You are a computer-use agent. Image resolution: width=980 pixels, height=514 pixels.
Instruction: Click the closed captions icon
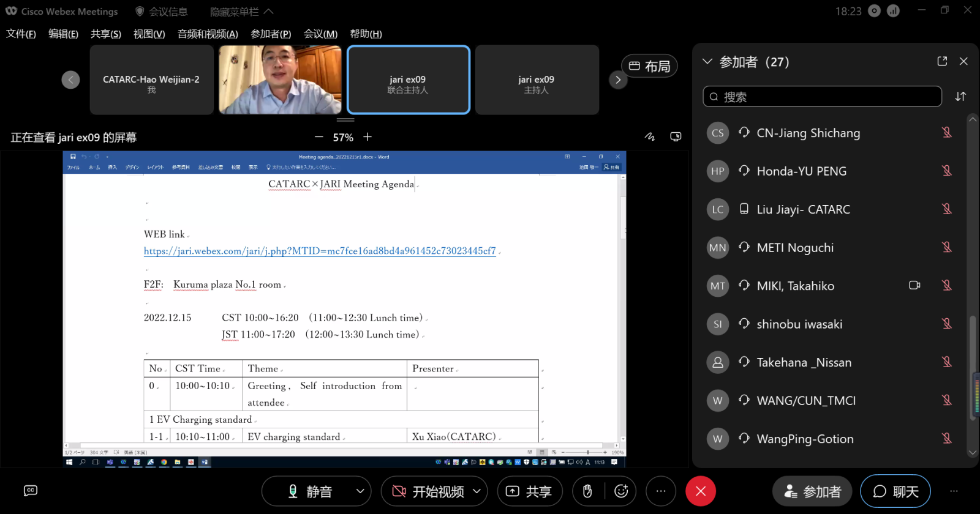point(31,491)
